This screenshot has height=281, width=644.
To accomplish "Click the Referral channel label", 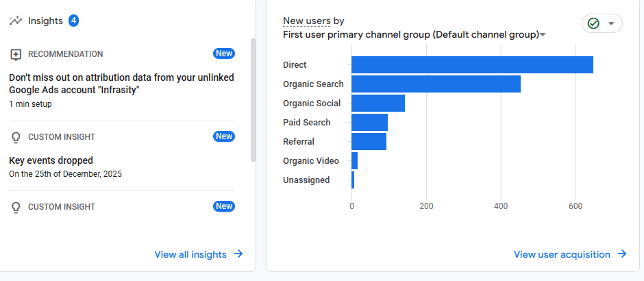I will click(299, 141).
